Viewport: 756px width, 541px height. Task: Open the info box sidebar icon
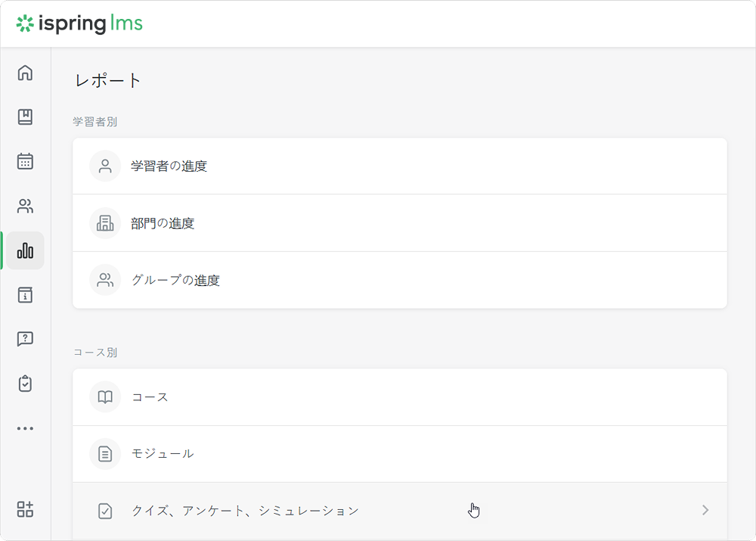pyautogui.click(x=25, y=295)
